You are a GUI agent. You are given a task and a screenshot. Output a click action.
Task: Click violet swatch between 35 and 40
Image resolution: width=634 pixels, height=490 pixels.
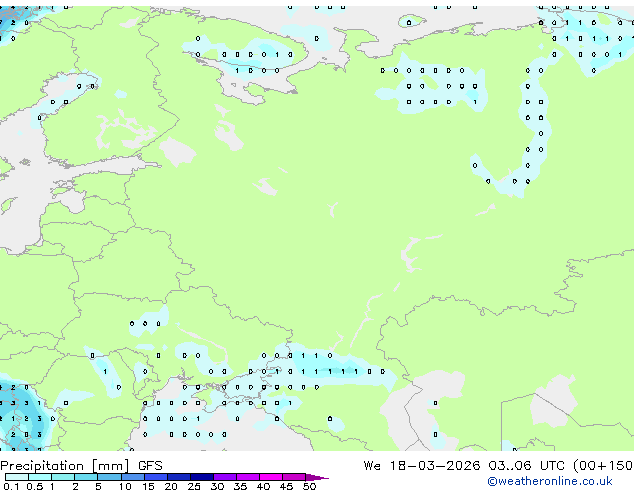click(x=248, y=477)
